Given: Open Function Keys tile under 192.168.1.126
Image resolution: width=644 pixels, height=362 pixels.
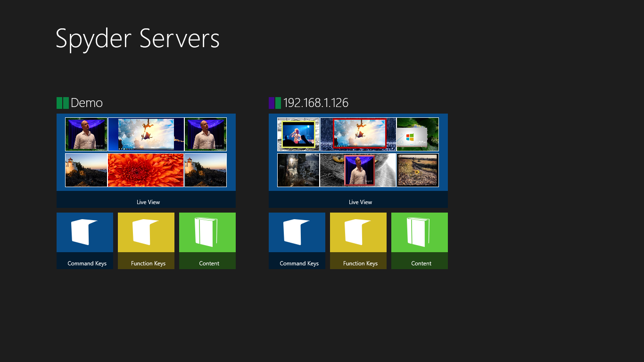Looking at the screenshot, I should (358, 241).
